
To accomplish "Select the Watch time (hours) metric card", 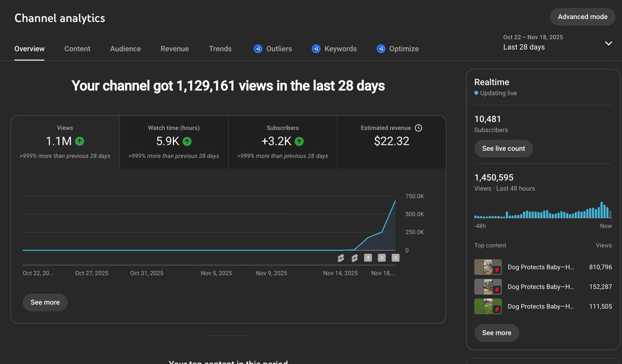I will pos(174,142).
